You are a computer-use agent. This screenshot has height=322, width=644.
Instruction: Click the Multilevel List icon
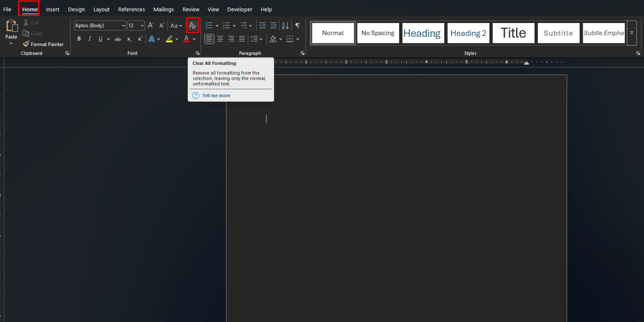click(243, 25)
